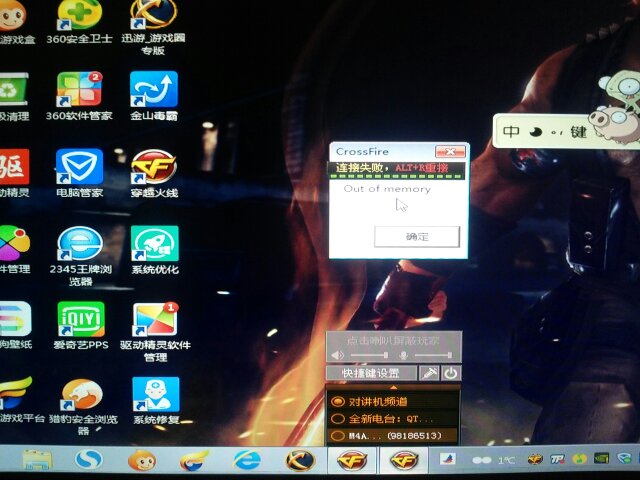Click 键 on the input method bar
640x480 pixels.
tap(579, 131)
